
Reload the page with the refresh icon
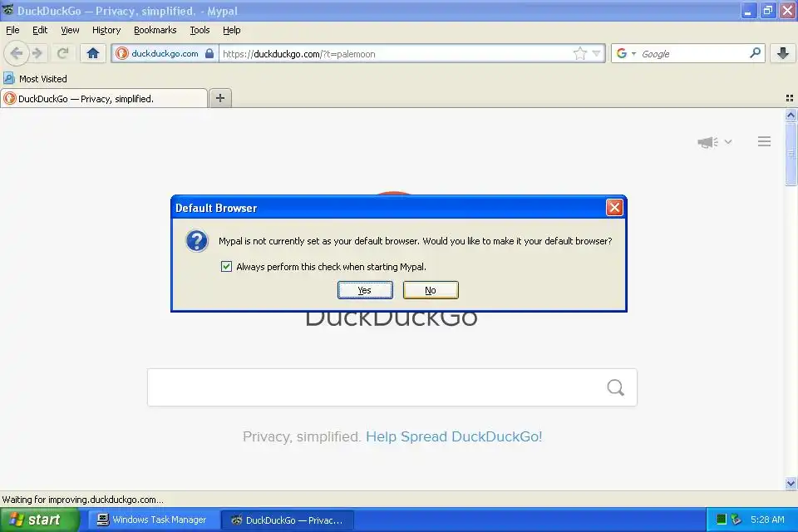(62, 53)
